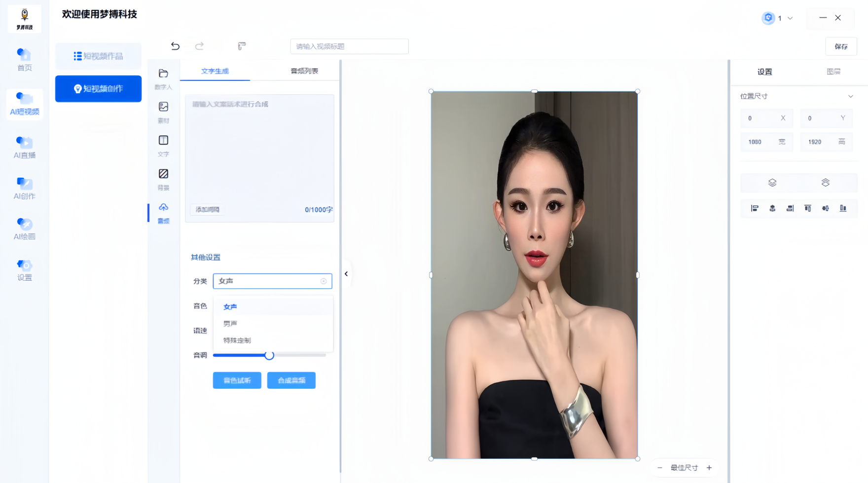Click the Y position field
The height and width of the screenshot is (483, 868).
[826, 118]
